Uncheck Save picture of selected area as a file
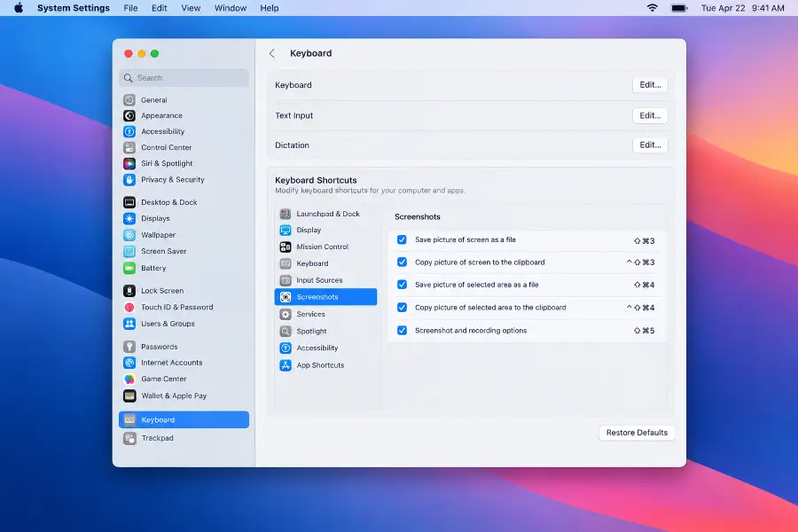 [402, 284]
